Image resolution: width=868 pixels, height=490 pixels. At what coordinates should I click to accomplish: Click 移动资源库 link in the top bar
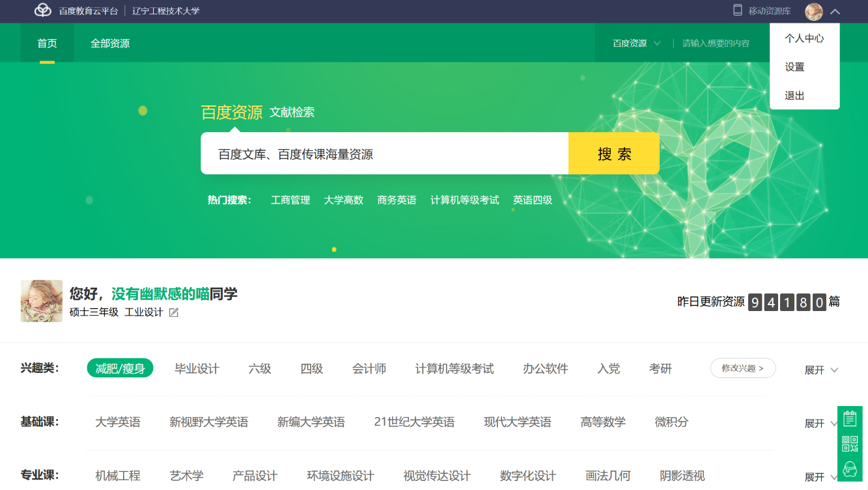tap(770, 11)
